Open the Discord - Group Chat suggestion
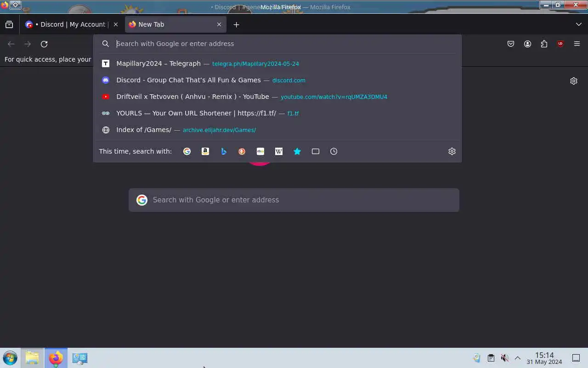This screenshot has height=368, width=588. [x=277, y=80]
